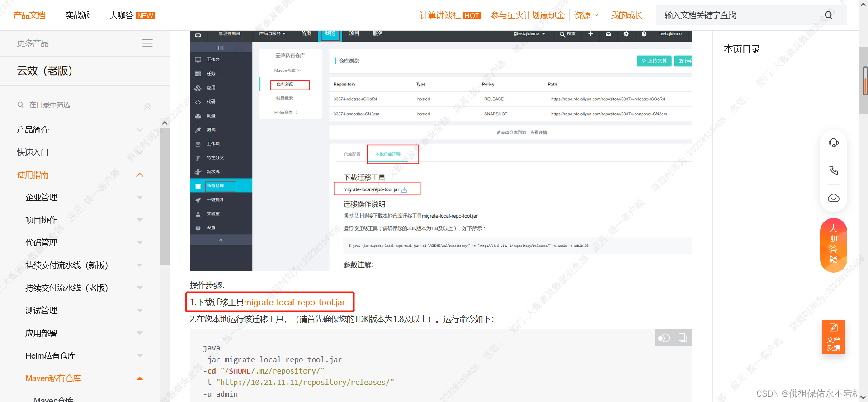
Task: Copy the code block with the copy icon
Action: pos(683,338)
